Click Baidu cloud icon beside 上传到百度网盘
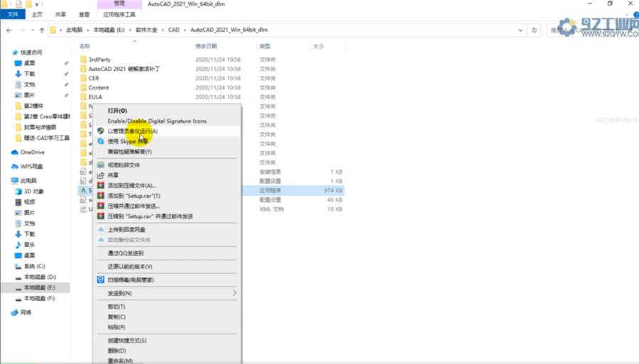 click(x=101, y=230)
